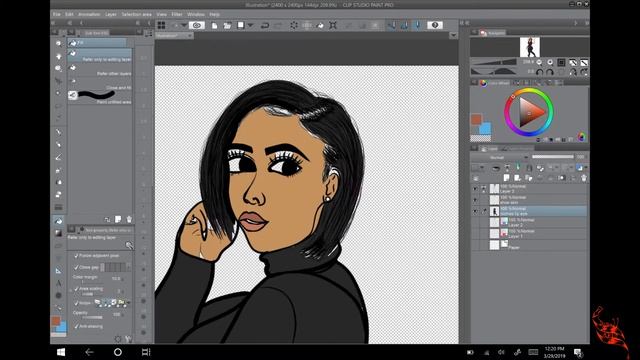Screen dimensions: 640x360
Task: Click the delete layer trash icon
Action: coord(584,178)
